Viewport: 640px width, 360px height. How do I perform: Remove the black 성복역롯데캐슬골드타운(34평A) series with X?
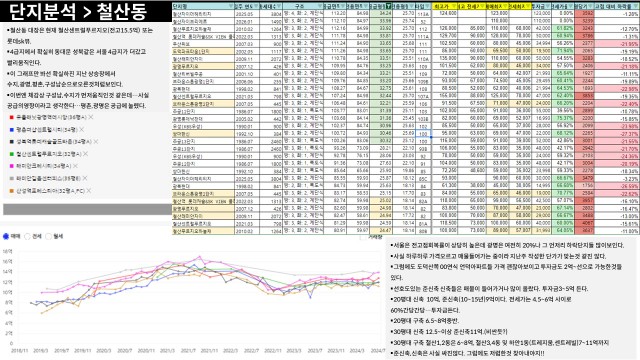[96, 142]
